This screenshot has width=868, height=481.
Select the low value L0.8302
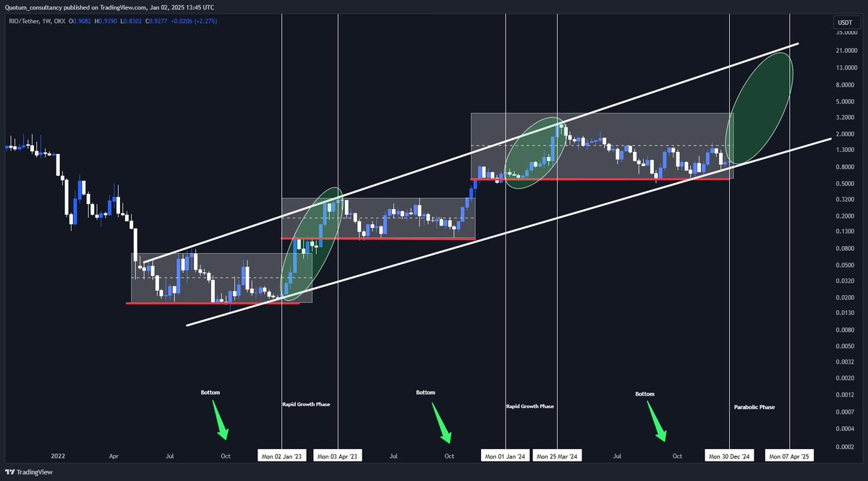131,21
